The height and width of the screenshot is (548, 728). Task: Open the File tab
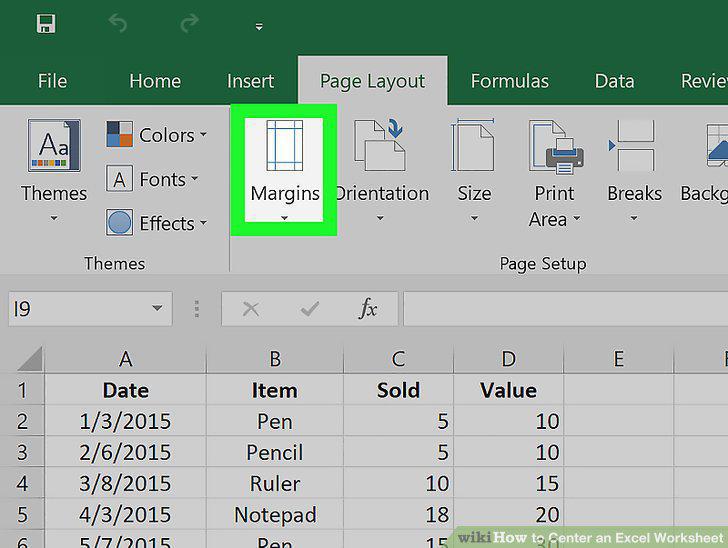(x=52, y=81)
